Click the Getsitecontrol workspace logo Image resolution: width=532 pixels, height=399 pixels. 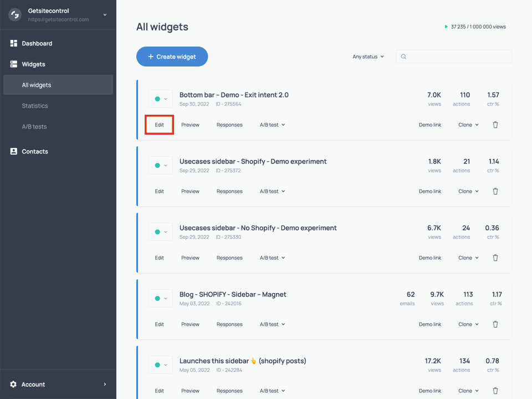pyautogui.click(x=14, y=14)
